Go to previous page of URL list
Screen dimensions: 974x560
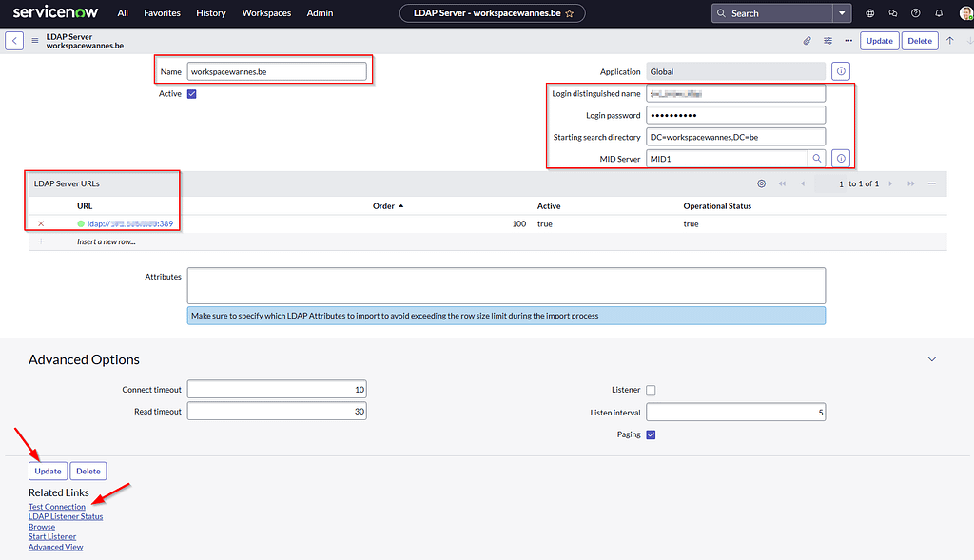[803, 183]
